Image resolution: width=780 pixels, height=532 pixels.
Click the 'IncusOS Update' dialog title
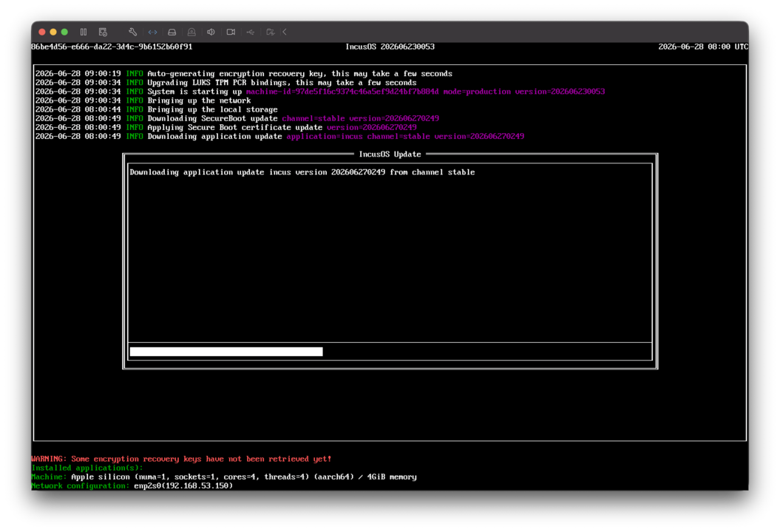[390, 154]
